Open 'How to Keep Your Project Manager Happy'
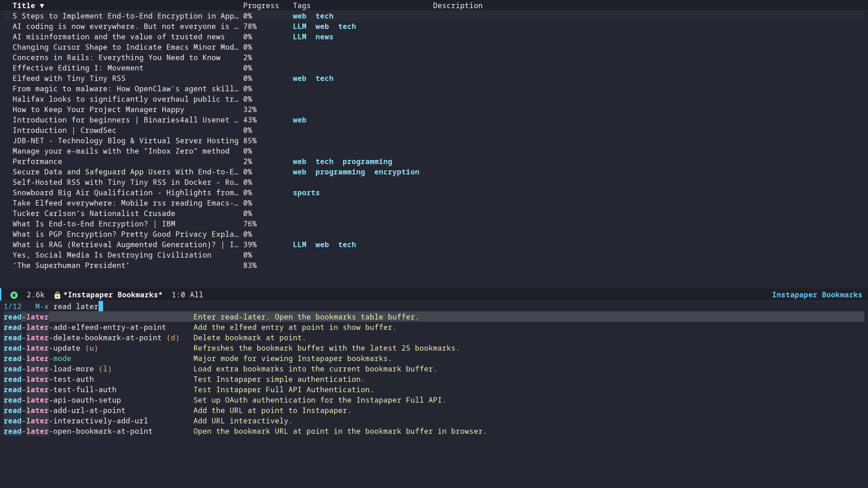Screen dimensions: 868x488 (x=99, y=110)
